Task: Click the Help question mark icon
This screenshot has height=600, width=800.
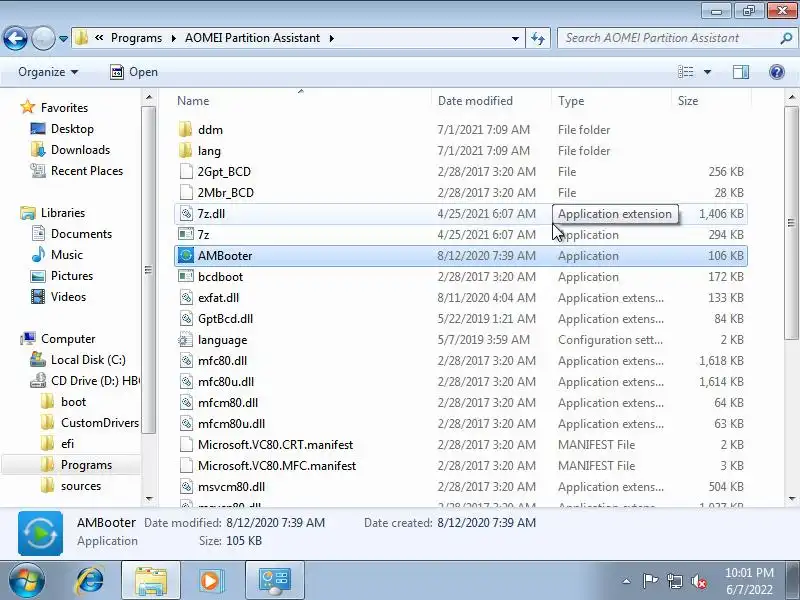Action: click(777, 72)
